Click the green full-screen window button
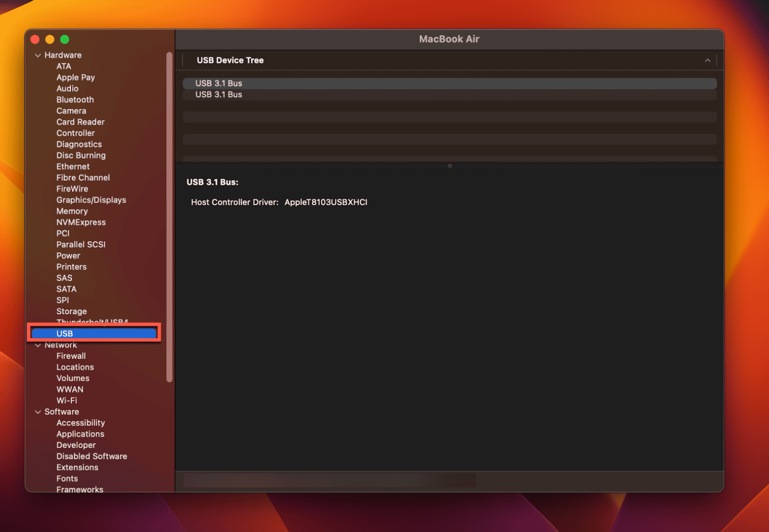Viewport: 769px width, 532px height. 65,40
